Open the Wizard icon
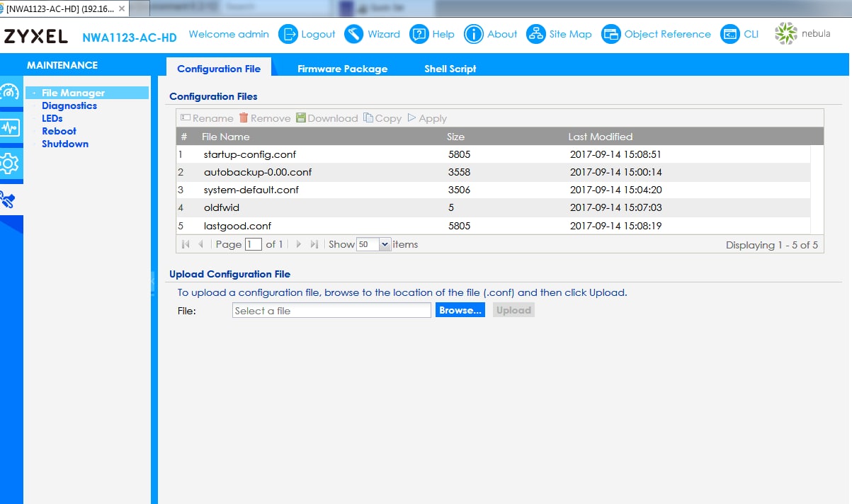The width and height of the screenshot is (852, 504). click(x=354, y=34)
